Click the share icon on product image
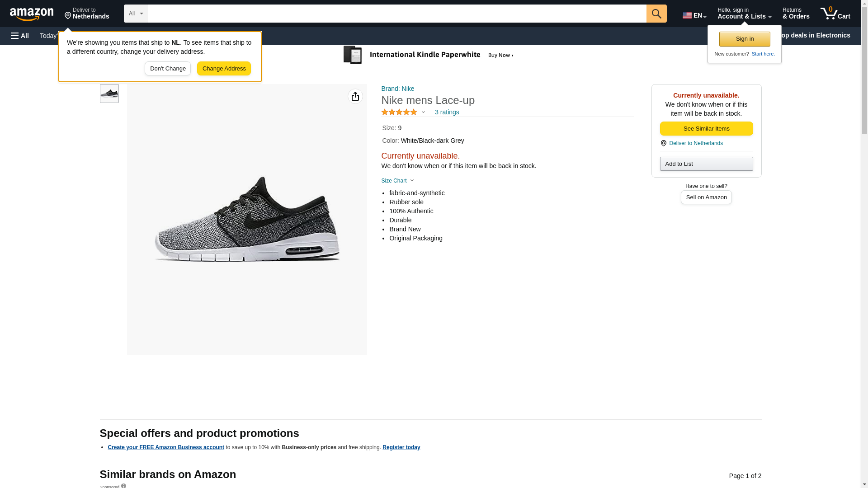The height and width of the screenshot is (488, 868). click(355, 96)
